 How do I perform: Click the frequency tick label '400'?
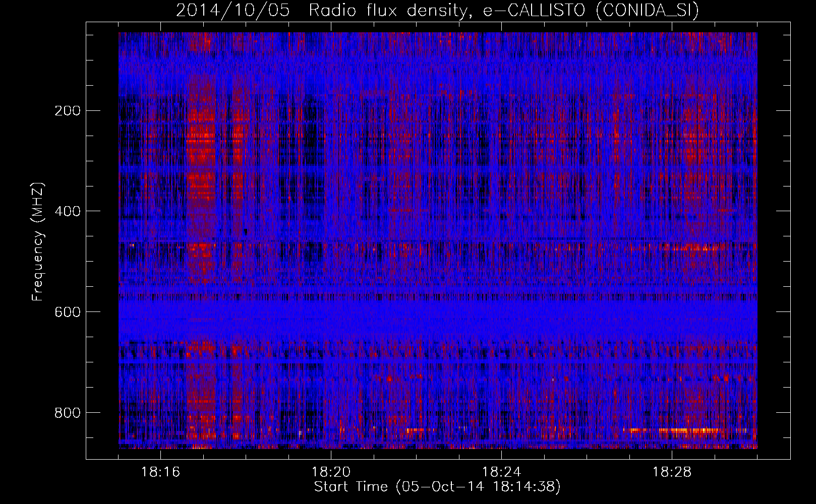coord(67,211)
